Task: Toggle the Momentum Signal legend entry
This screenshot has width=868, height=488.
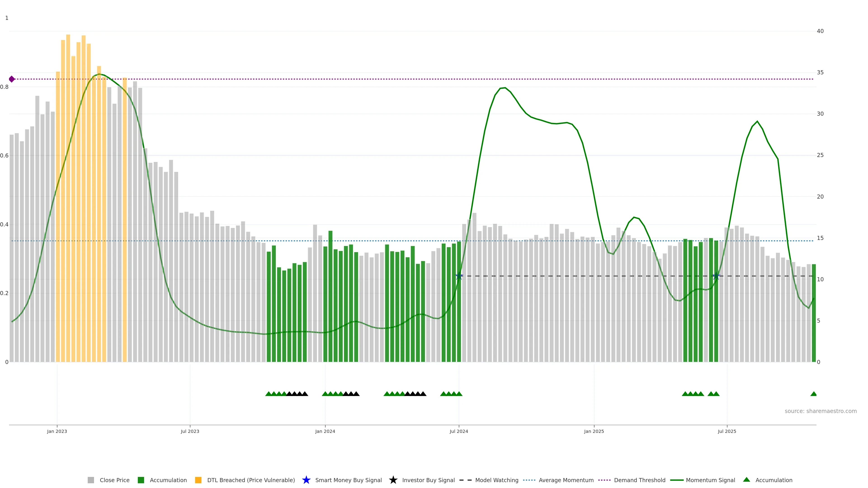Action: (x=710, y=480)
